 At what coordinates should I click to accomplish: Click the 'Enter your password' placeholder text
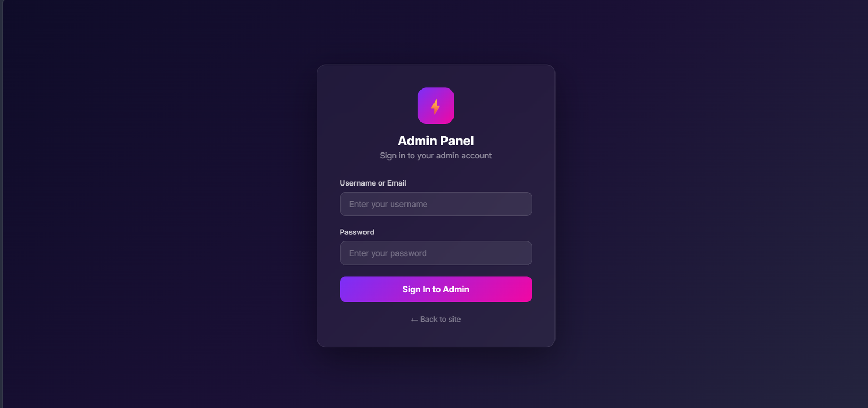[388, 253]
